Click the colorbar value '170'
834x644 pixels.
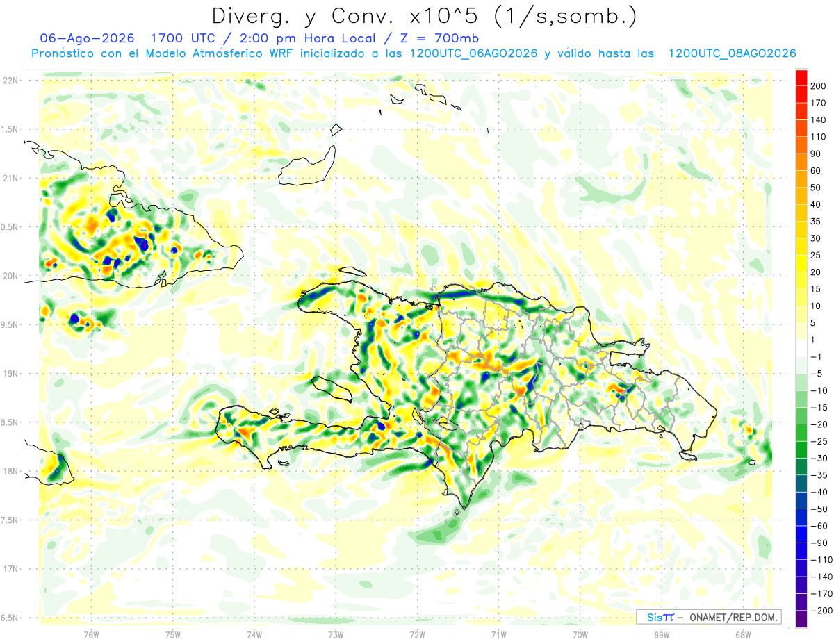pyautogui.click(x=818, y=103)
